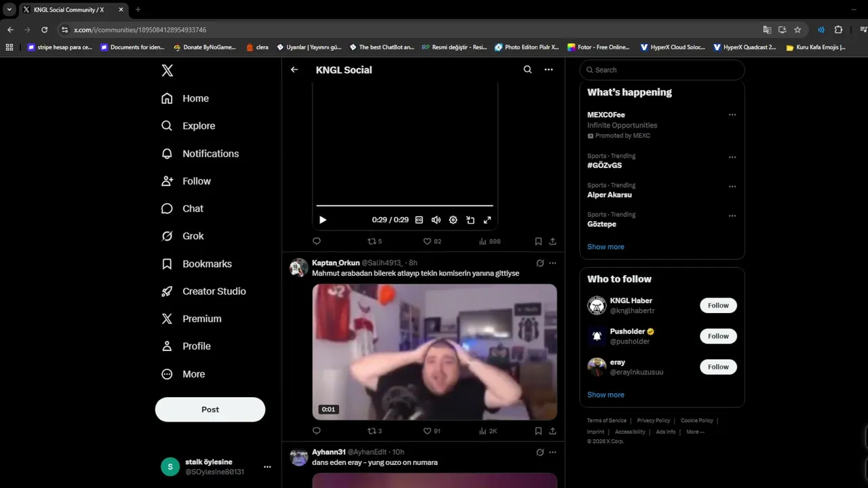This screenshot has height=488, width=868.
Task: Reload the page in the browser
Action: coord(44,30)
